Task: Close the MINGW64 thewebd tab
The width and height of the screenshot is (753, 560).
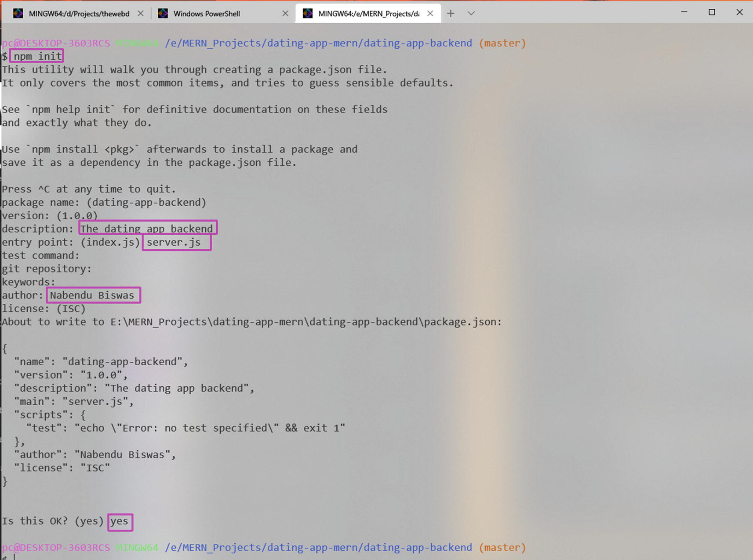Action: pyautogui.click(x=140, y=14)
